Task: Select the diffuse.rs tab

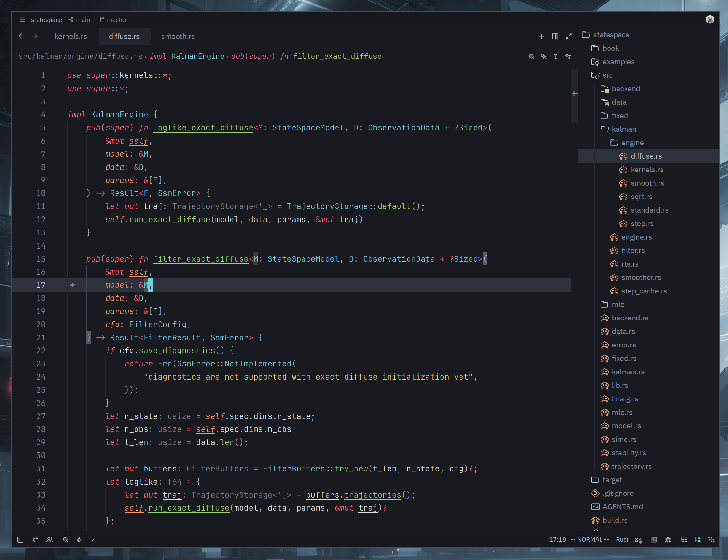Action: tap(124, 36)
